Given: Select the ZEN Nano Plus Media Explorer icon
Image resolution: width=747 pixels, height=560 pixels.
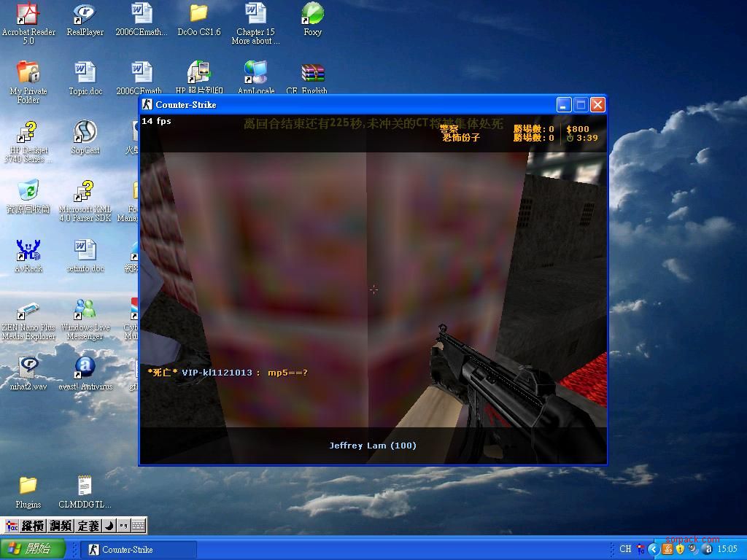Looking at the screenshot, I should pos(28,310).
